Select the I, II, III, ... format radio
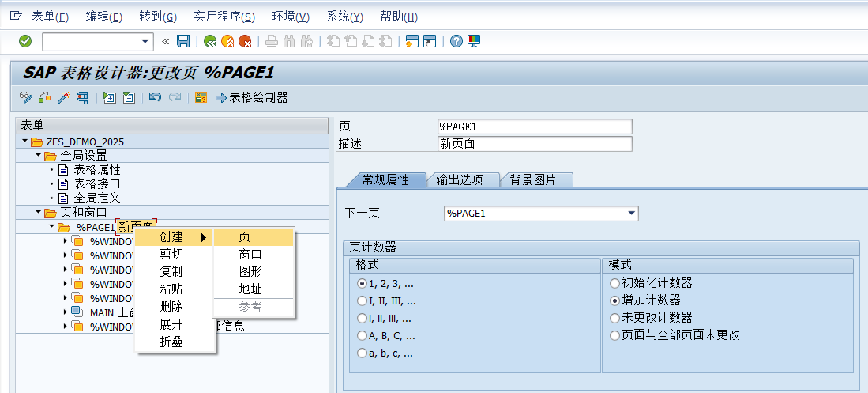 click(x=362, y=301)
